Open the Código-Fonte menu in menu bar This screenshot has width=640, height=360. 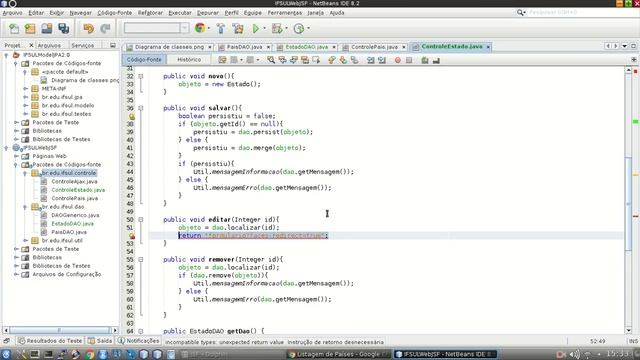(x=114, y=13)
